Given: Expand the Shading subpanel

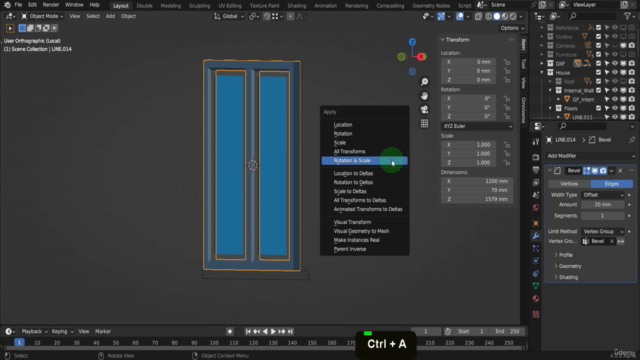Looking at the screenshot, I should coord(566,277).
